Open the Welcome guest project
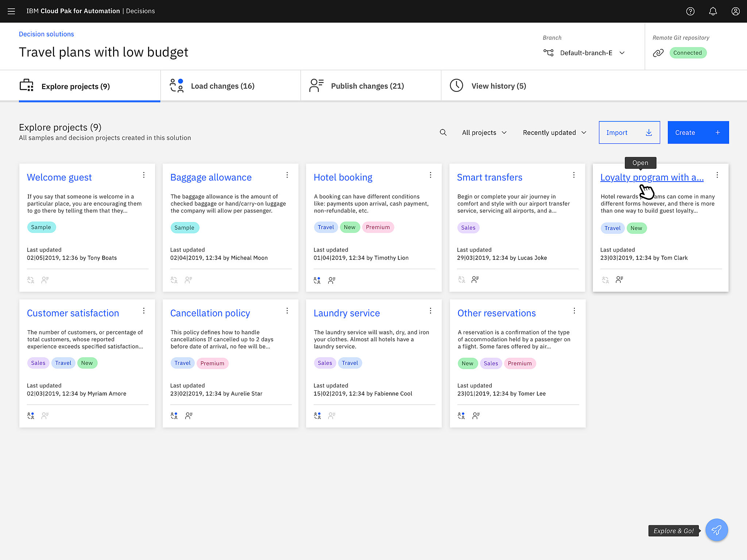This screenshot has height=560, width=747. 59,177
